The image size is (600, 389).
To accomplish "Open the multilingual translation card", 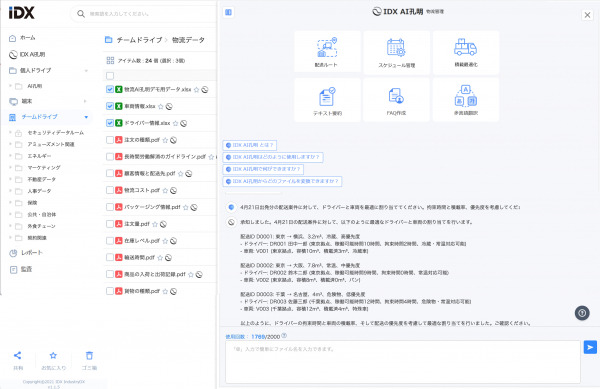I will point(466,100).
